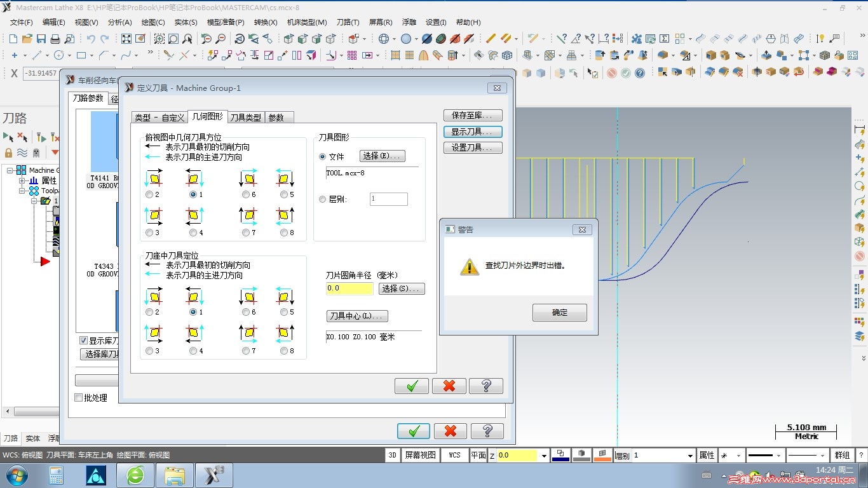Click the 保存至库 button

click(x=473, y=116)
